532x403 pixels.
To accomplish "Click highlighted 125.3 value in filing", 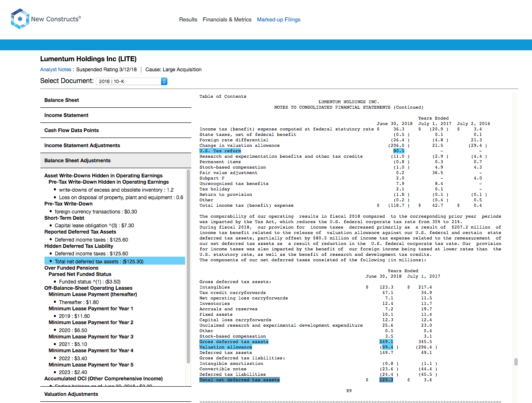I will (386, 380).
